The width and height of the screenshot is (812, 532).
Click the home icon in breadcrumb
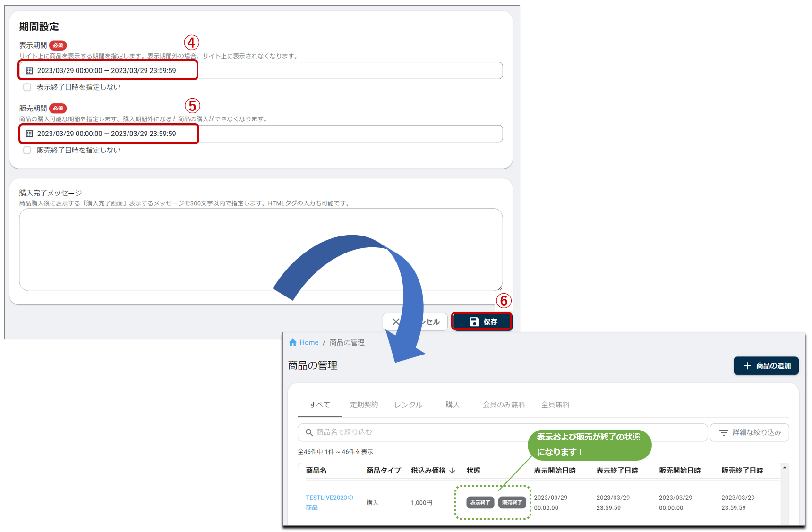coord(293,342)
